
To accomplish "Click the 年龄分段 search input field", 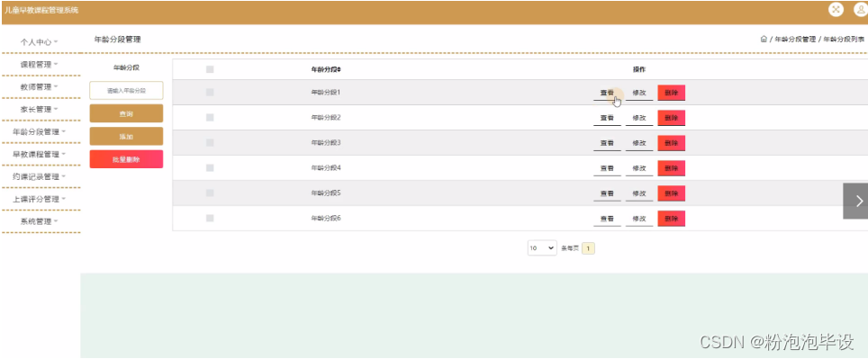I will (126, 90).
